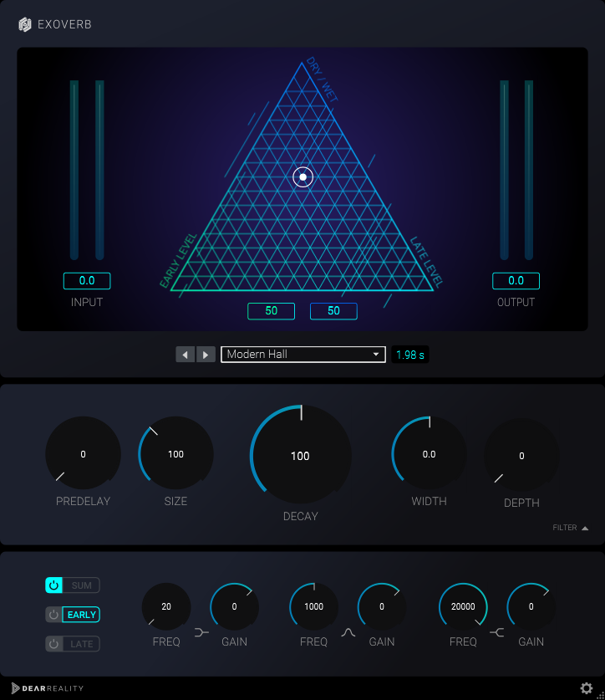Select the SUM filter tab
Viewport: 605px width, 700px height.
[x=82, y=585]
